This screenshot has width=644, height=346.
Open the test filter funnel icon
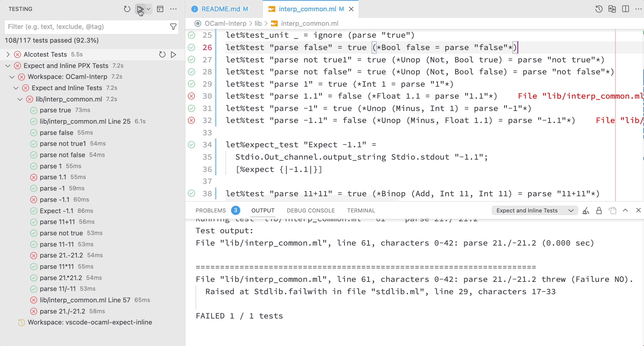(x=173, y=27)
